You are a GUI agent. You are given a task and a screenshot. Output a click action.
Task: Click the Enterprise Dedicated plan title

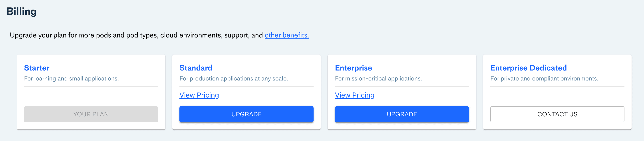tap(528, 68)
